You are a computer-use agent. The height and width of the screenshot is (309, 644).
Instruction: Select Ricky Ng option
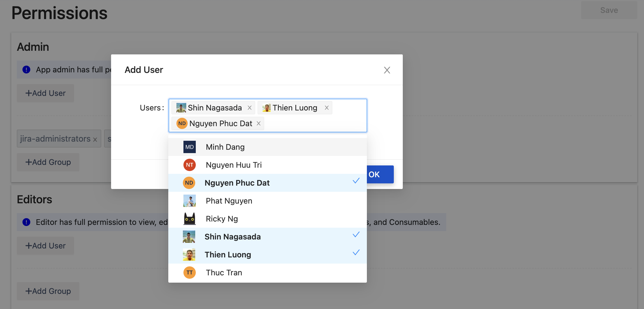222,219
